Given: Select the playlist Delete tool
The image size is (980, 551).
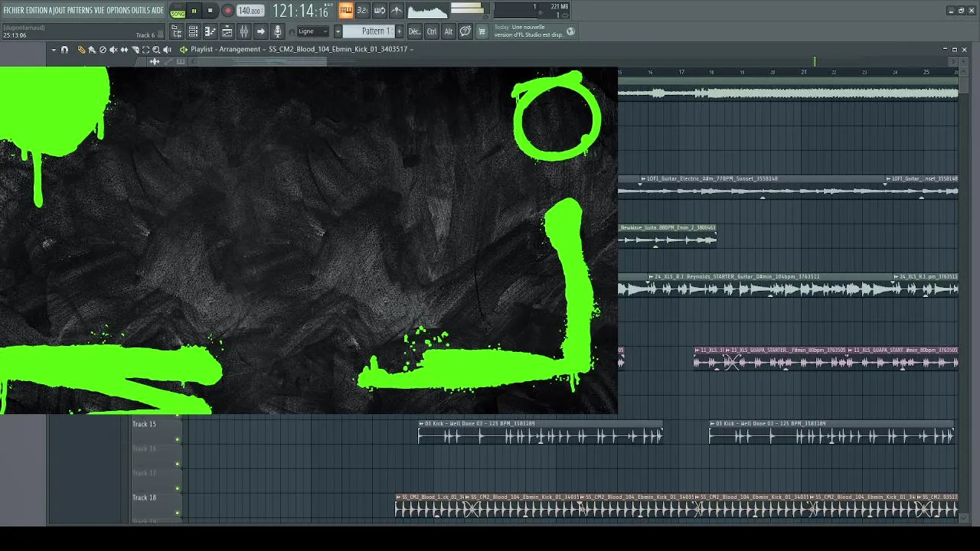Looking at the screenshot, I should 103,50.
